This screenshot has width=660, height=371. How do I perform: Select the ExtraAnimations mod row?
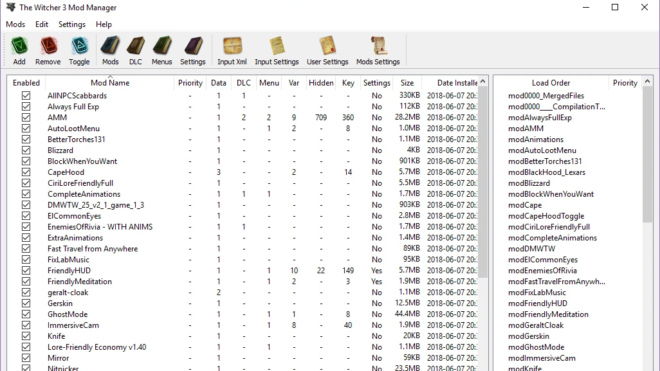[243, 238]
